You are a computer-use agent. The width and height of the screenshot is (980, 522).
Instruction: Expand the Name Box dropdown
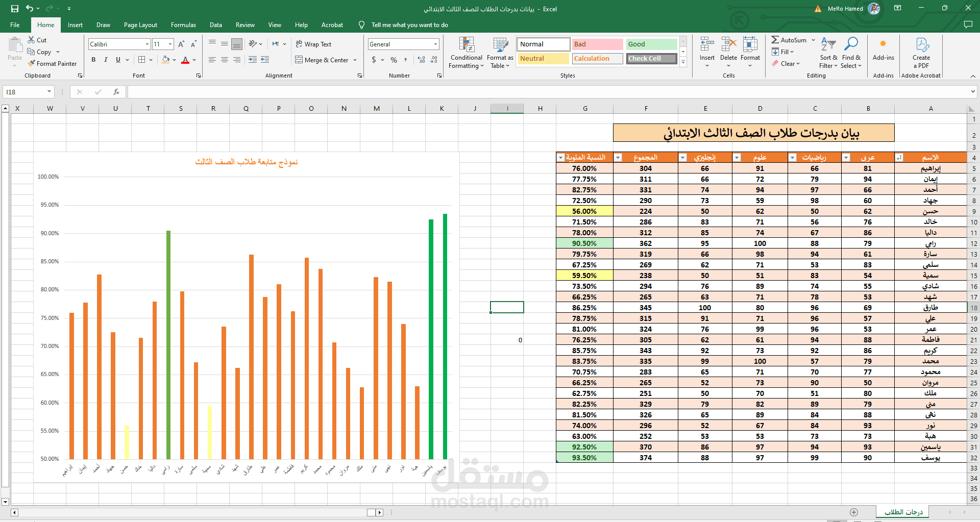50,92
